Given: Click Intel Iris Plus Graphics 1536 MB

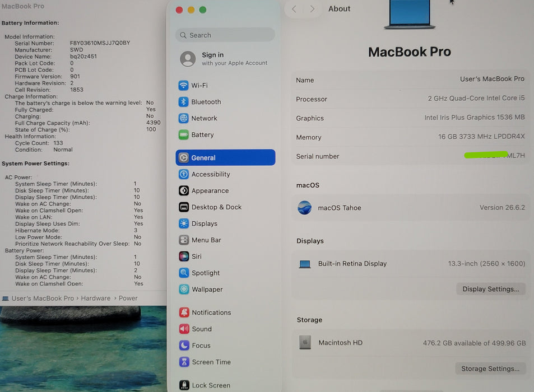Looking at the screenshot, I should (475, 117).
